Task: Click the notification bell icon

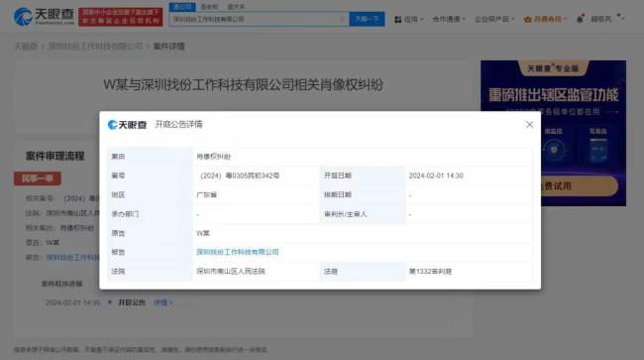Action: [580, 19]
